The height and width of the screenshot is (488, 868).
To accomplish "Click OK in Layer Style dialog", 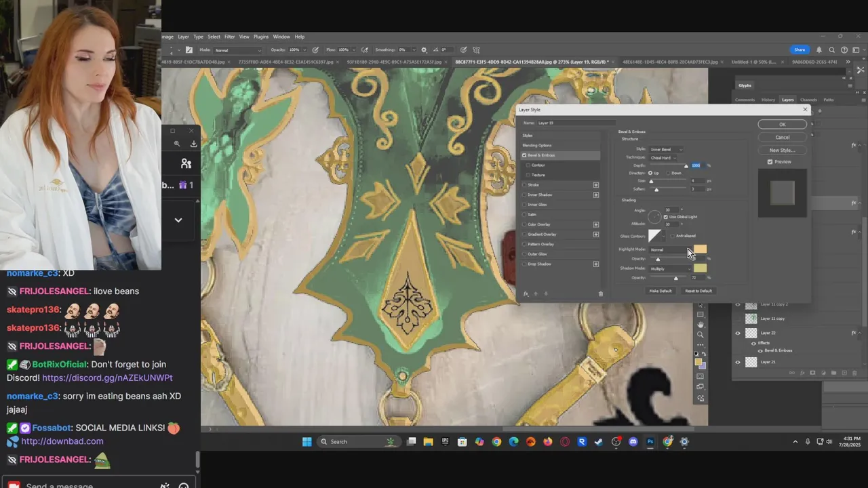I will coord(782,125).
